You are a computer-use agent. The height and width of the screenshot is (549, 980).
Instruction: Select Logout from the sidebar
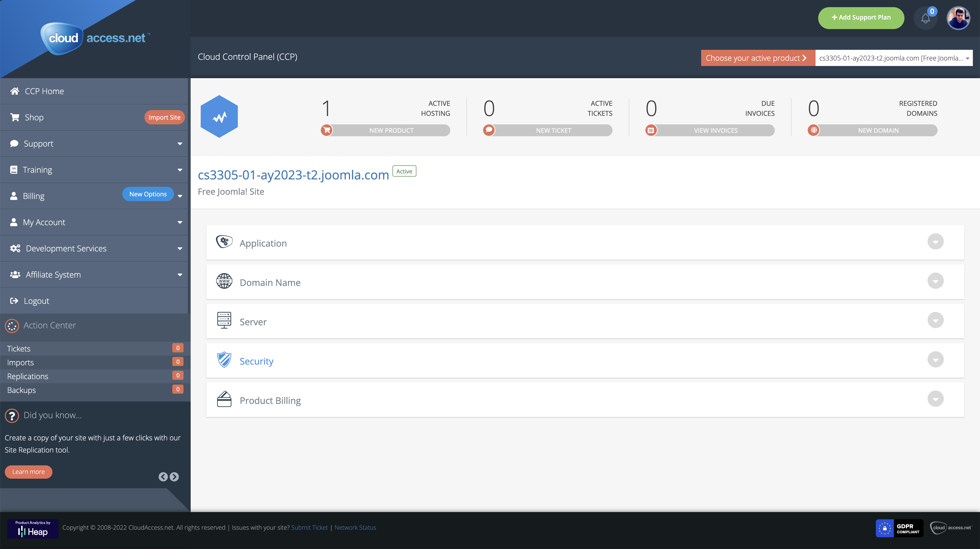tap(94, 301)
